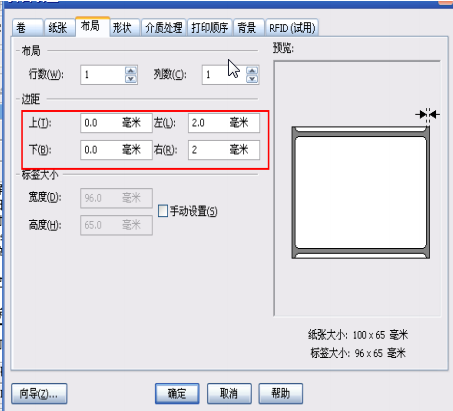Click the label preview image
The height and width of the screenshot is (411, 453).
[x=361, y=192]
